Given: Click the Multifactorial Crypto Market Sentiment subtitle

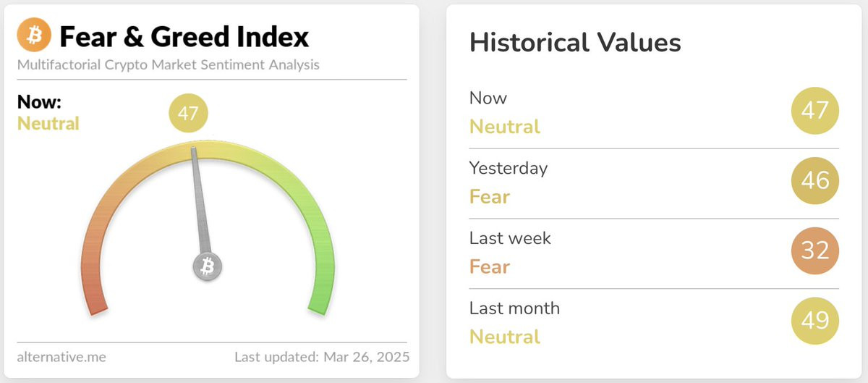Looking at the screenshot, I should click(168, 65).
